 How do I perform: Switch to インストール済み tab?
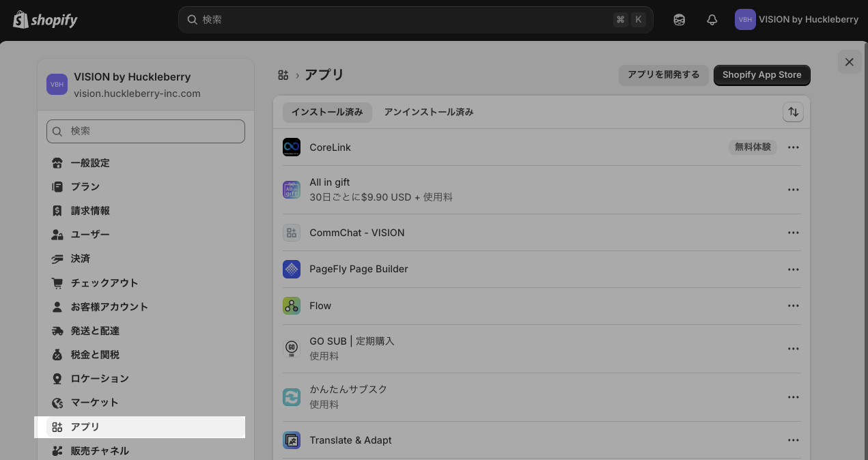(x=327, y=112)
